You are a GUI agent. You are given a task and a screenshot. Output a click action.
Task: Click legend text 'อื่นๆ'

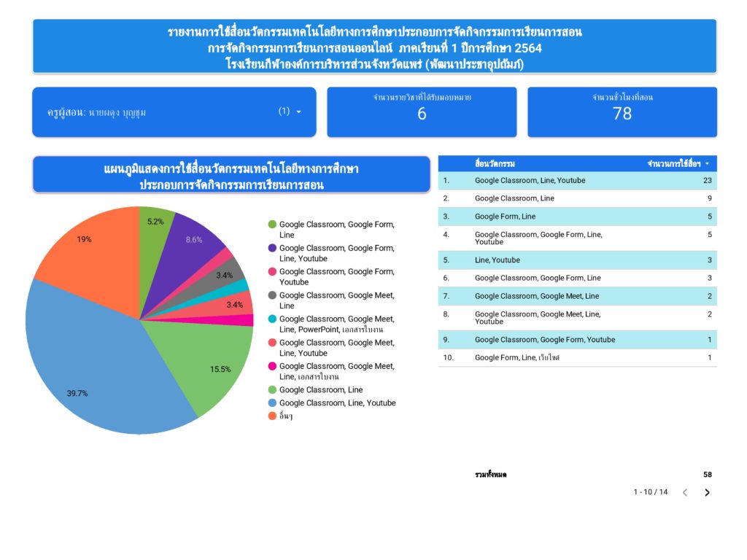[286, 416]
